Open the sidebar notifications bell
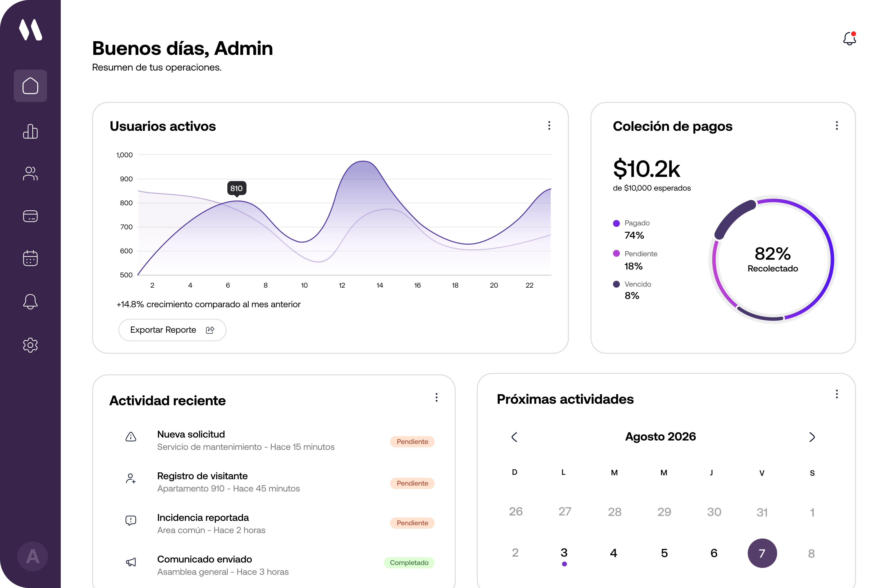Viewport: 882px width, 588px height. click(x=30, y=302)
